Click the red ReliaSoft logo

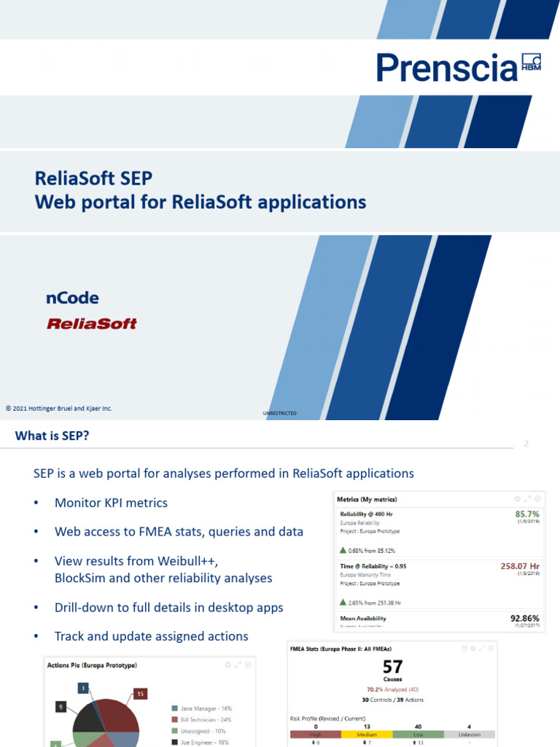91,324
